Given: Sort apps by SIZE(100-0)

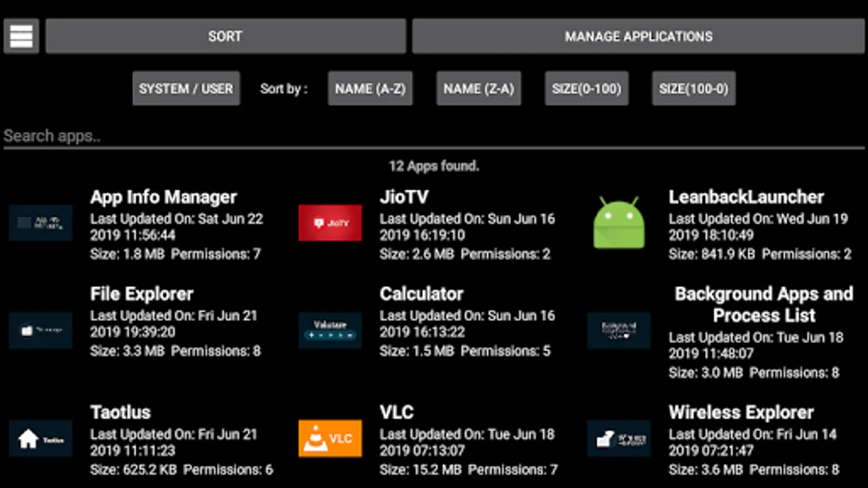Looking at the screenshot, I should point(694,88).
